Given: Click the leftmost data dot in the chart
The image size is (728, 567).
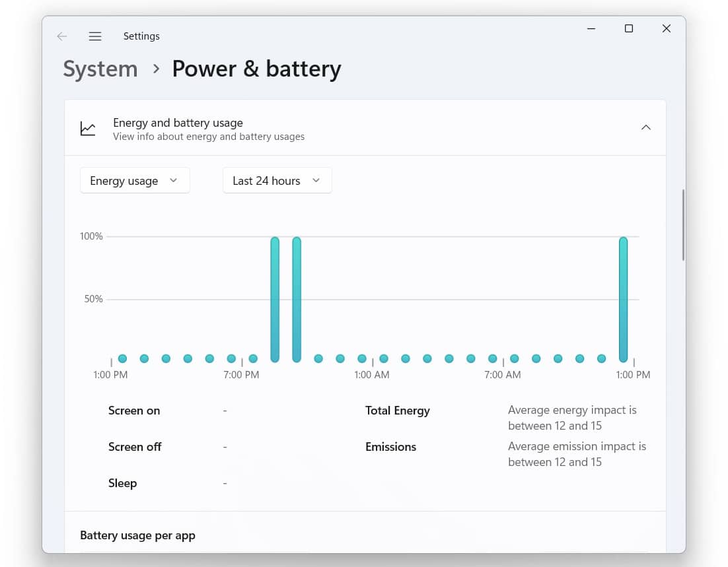Looking at the screenshot, I should [x=122, y=358].
